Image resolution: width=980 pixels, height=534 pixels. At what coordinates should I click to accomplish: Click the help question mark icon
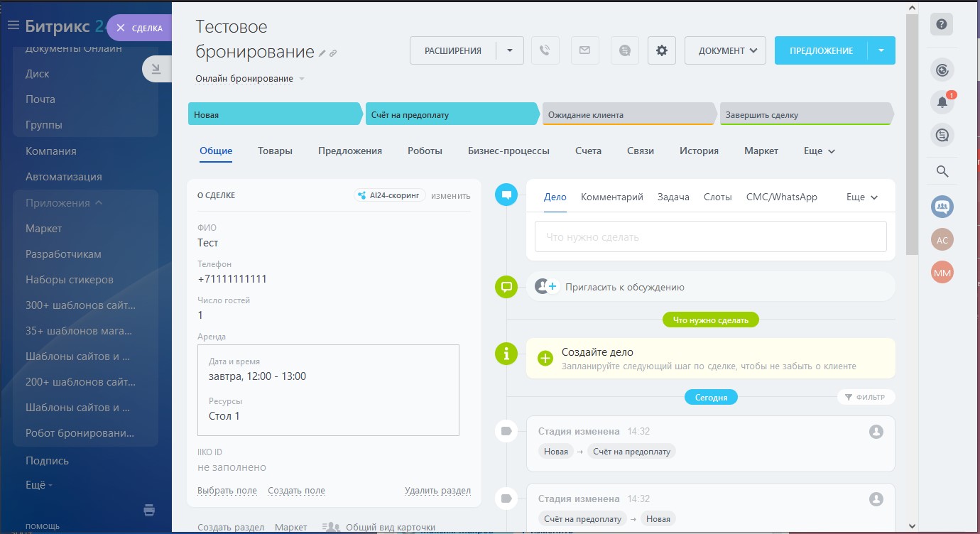tap(942, 25)
